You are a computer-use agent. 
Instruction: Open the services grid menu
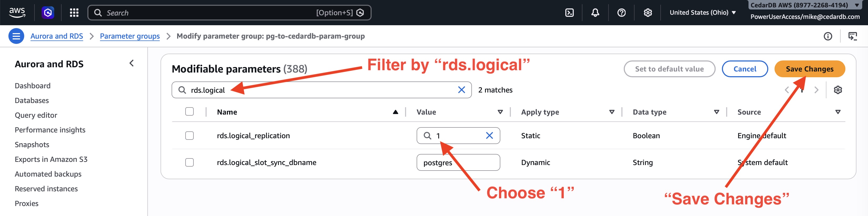[x=74, y=13]
